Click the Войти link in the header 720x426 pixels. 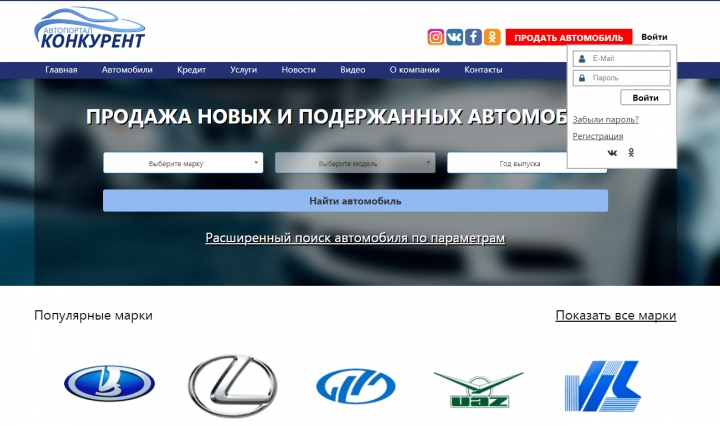pyautogui.click(x=654, y=37)
